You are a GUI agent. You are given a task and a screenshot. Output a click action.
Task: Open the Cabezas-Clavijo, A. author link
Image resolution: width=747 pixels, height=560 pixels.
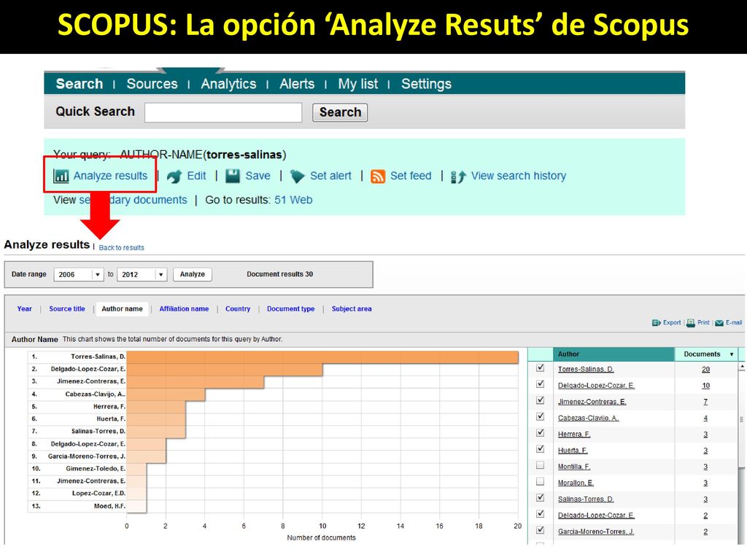pyautogui.click(x=589, y=418)
